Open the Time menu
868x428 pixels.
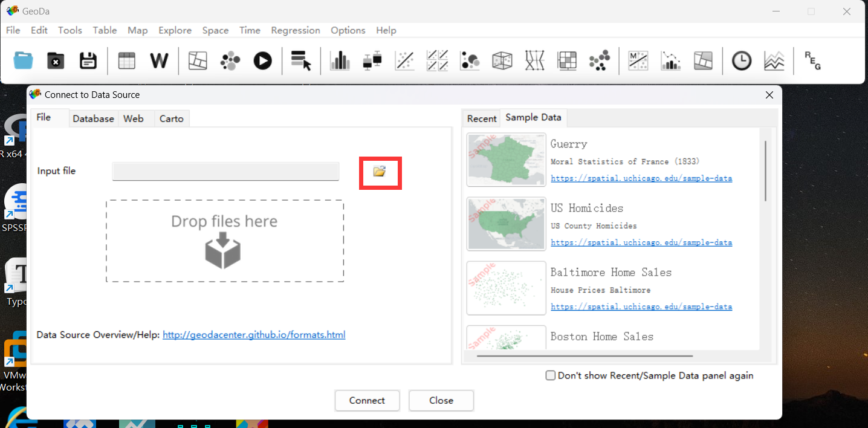tap(250, 30)
